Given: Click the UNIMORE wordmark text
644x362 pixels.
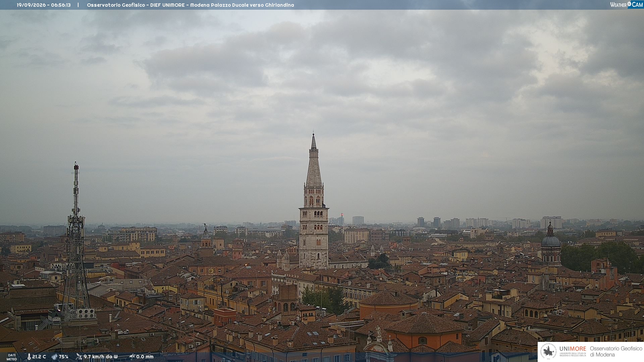Looking at the screenshot, I should tap(573, 349).
